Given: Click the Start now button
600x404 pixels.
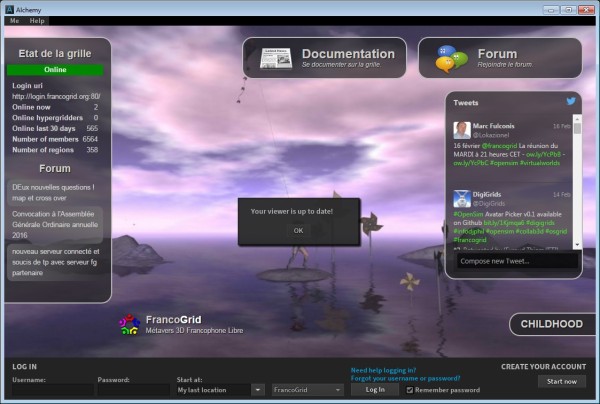Looking at the screenshot, I should pos(562,381).
